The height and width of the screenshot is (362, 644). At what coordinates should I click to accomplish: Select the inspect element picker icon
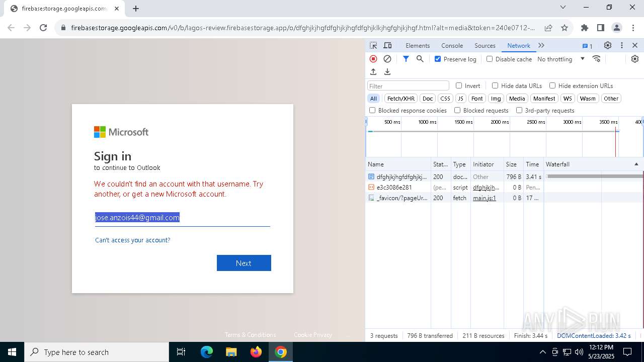373,45
